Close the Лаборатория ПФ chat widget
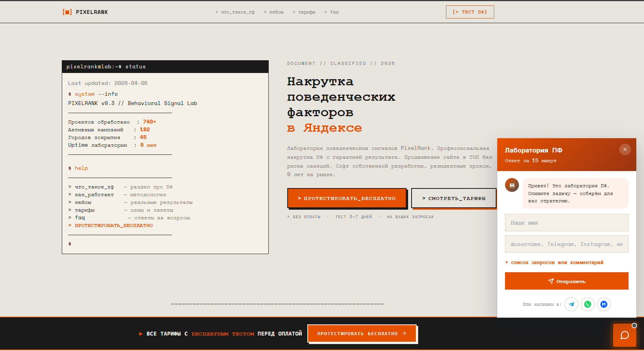The width and height of the screenshot is (644, 351). tap(625, 149)
